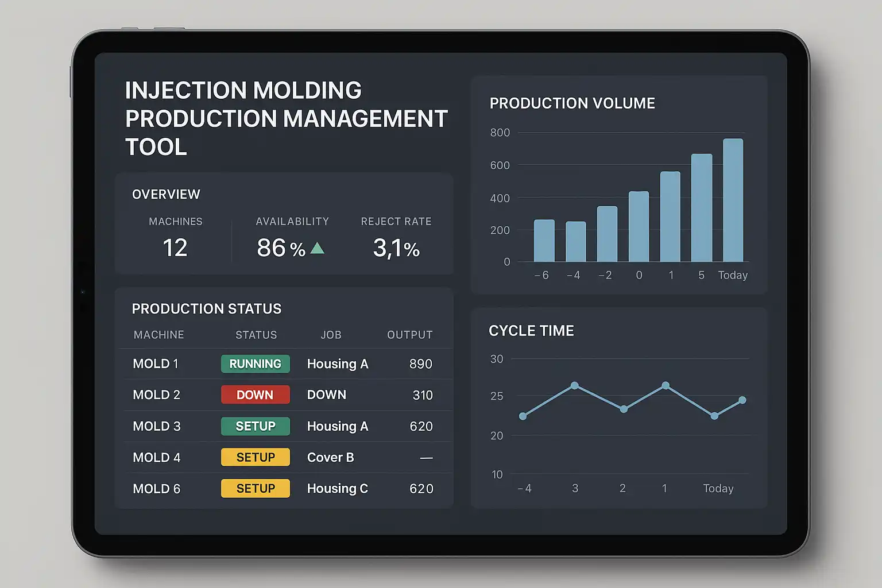Click the 20 axis label in Cycle Time
This screenshot has height=588, width=882.
pos(497,436)
